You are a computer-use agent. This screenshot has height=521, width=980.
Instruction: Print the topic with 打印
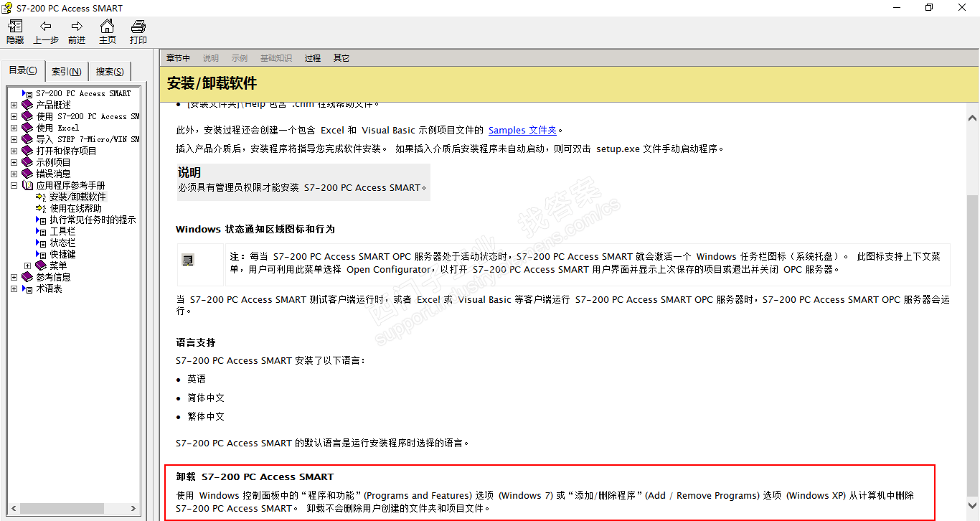[x=138, y=32]
